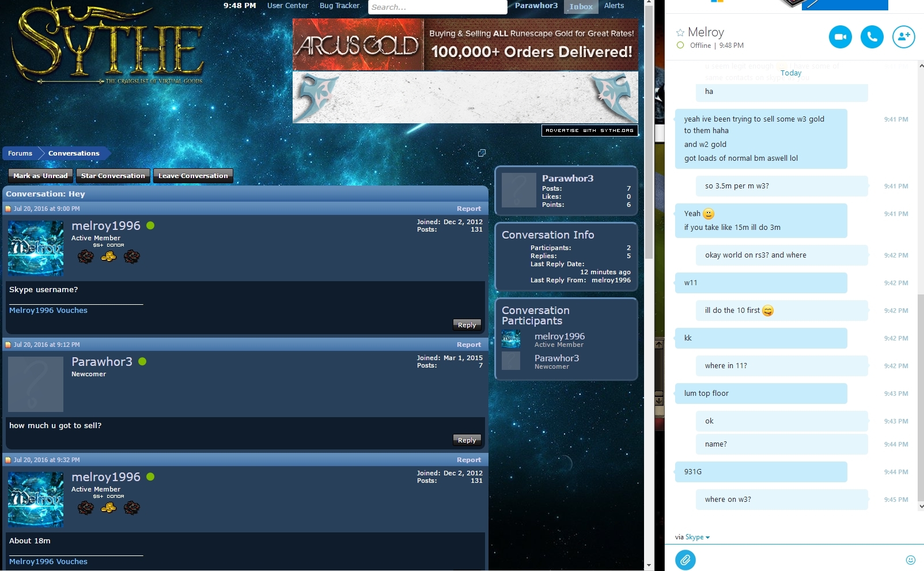Open the melroy1996 username in the 9:00 PM post
This screenshot has height=571, width=924.
point(106,226)
